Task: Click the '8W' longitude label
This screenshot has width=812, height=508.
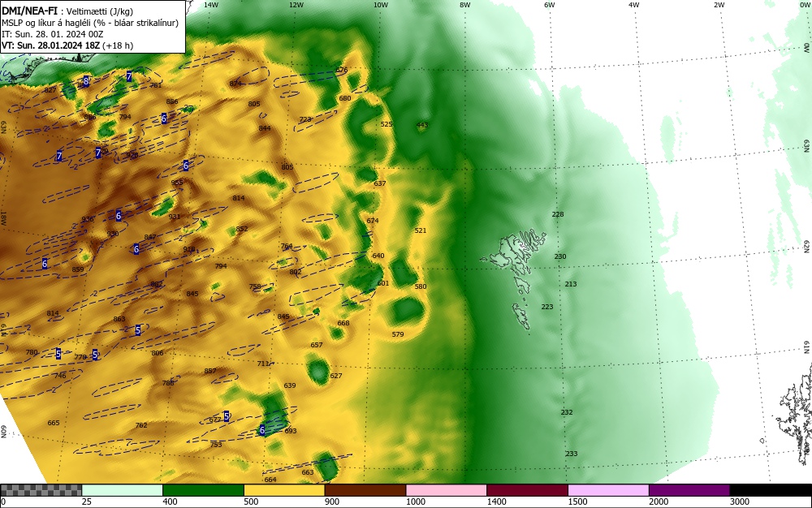Action: pyautogui.click(x=465, y=5)
